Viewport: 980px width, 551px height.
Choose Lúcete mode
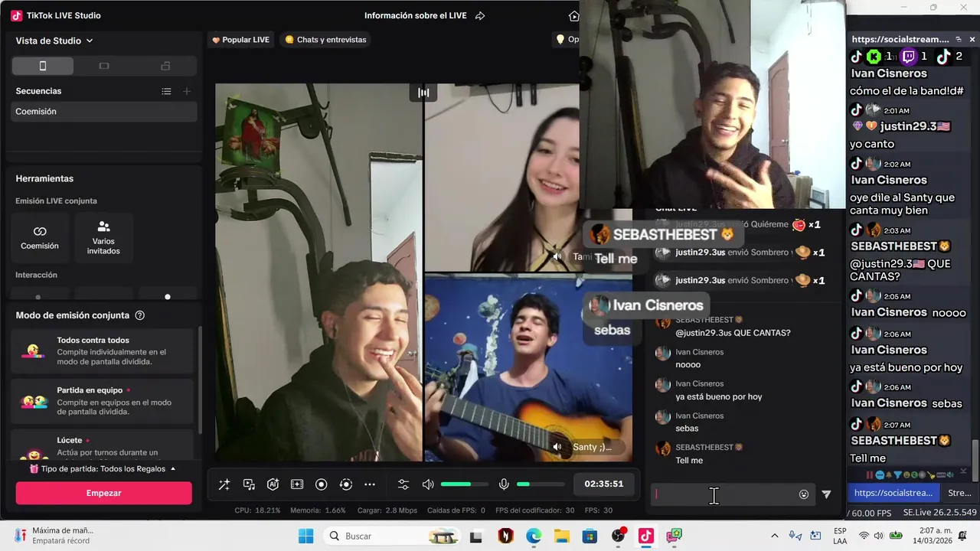pyautogui.click(x=103, y=445)
